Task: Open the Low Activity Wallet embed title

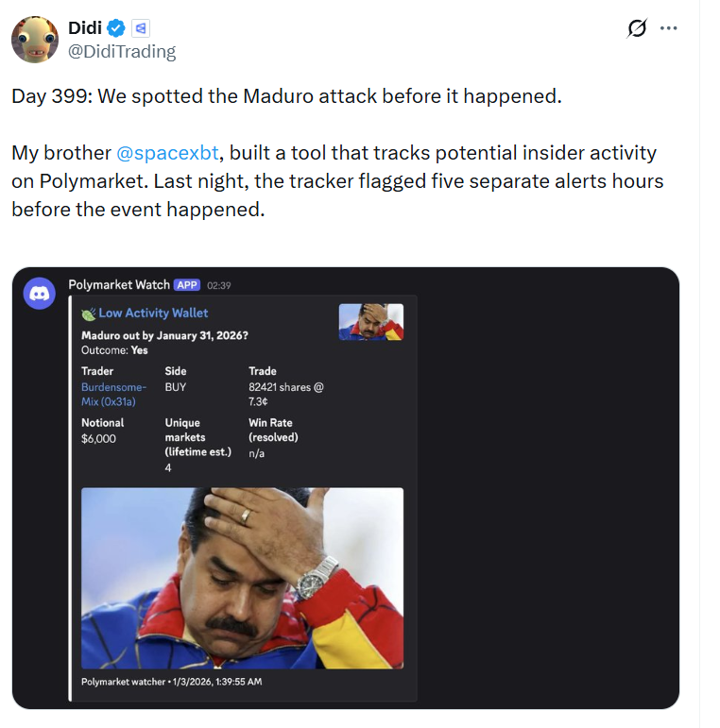Action: tap(153, 313)
